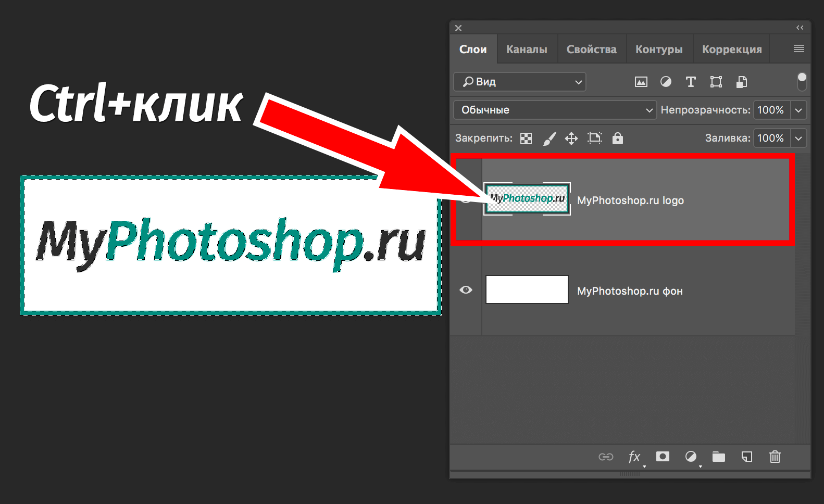
Task: Add layer style via fx icon
Action: click(x=634, y=457)
